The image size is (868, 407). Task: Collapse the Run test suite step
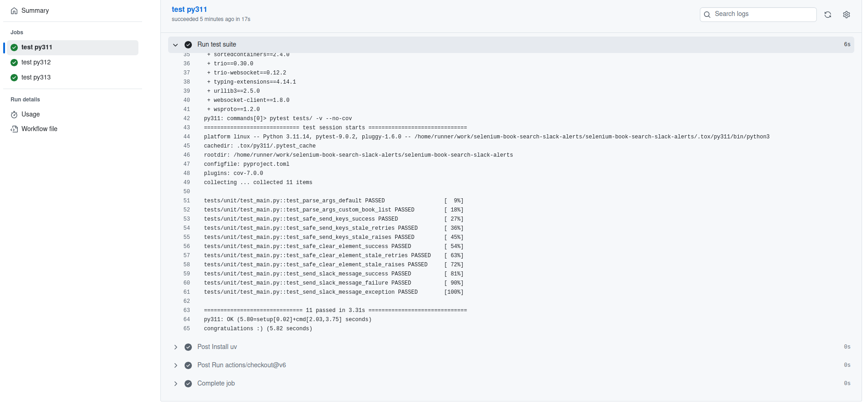point(175,45)
